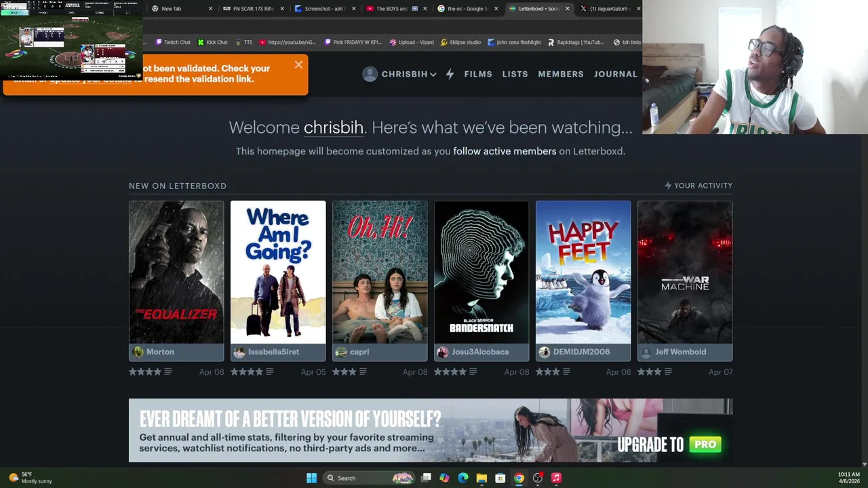Open the activity lightning bolt icon
The width and height of the screenshot is (868, 488).
click(450, 74)
